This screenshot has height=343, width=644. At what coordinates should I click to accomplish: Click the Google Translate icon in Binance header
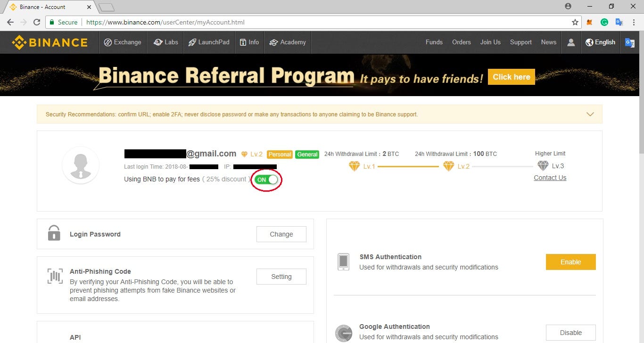click(629, 42)
